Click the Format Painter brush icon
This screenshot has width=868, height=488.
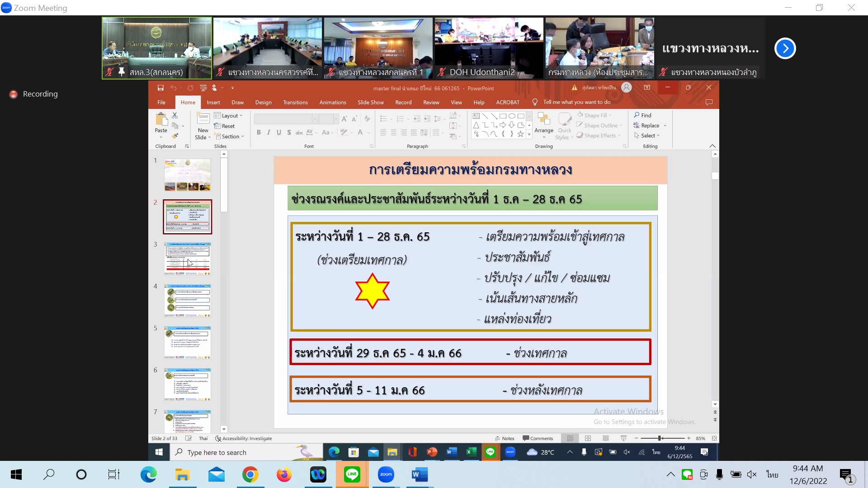tap(175, 136)
